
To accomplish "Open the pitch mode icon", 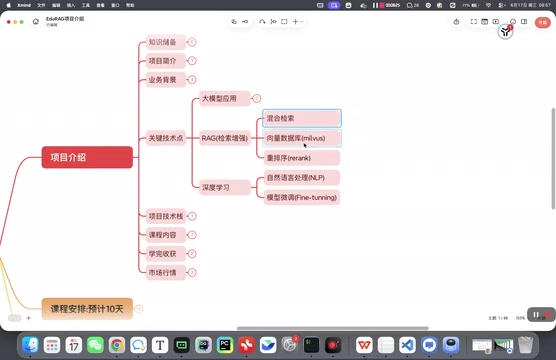I will pyautogui.click(x=485, y=22).
